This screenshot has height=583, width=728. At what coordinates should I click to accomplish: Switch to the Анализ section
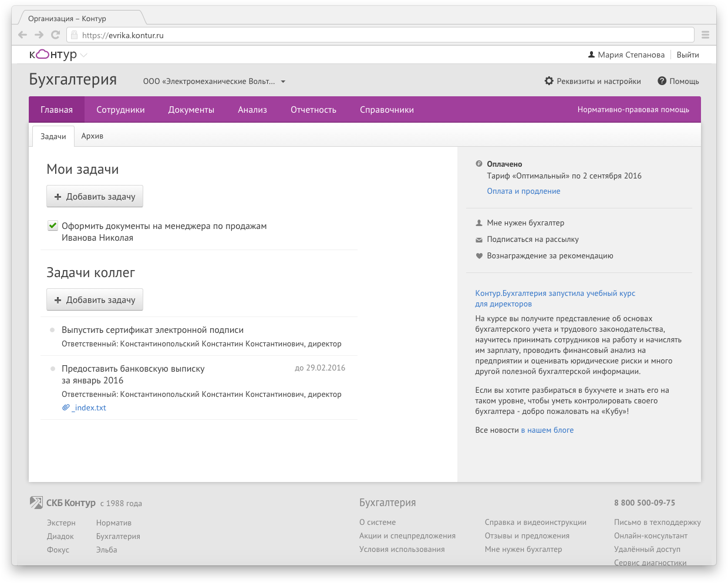point(252,110)
